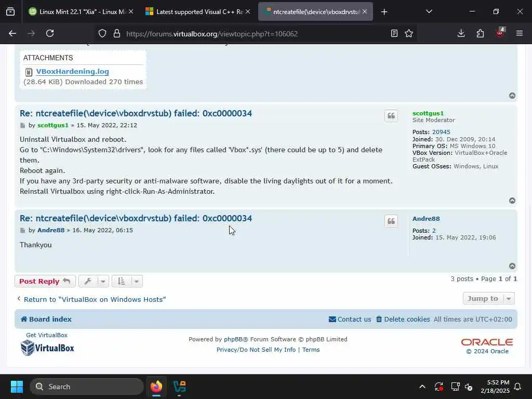The height and width of the screenshot is (399, 532).
Task: Download VBoxHardening.log attachment
Action: click(x=73, y=71)
